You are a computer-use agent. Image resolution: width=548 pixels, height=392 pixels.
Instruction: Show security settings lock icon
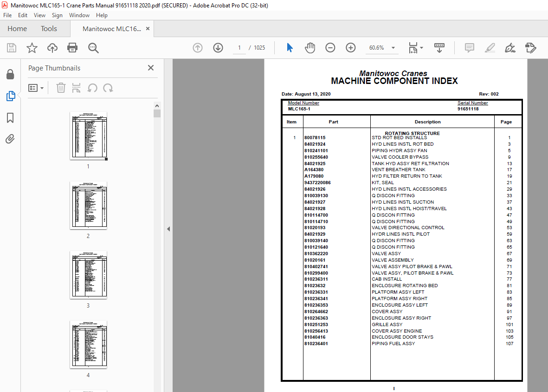[x=10, y=74]
